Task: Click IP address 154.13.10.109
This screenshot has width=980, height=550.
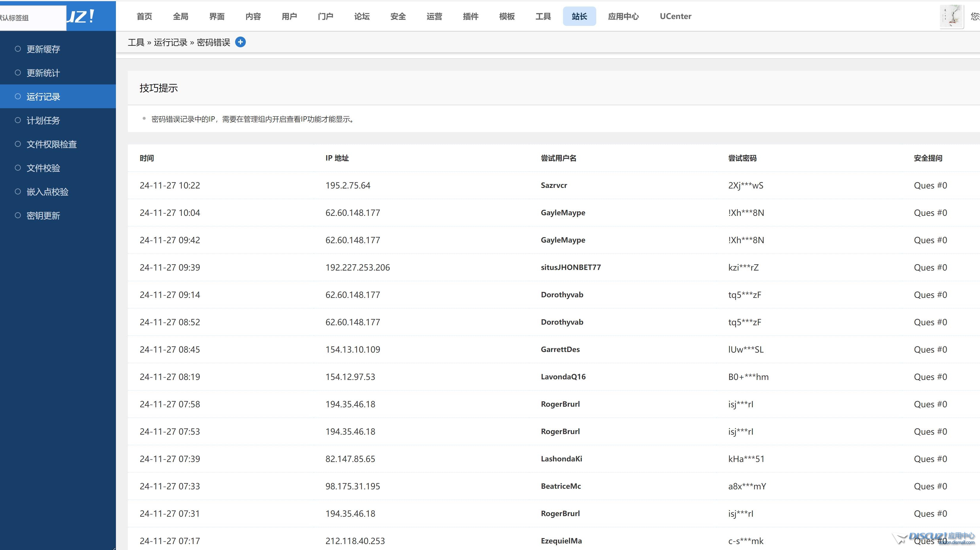Action: click(353, 349)
